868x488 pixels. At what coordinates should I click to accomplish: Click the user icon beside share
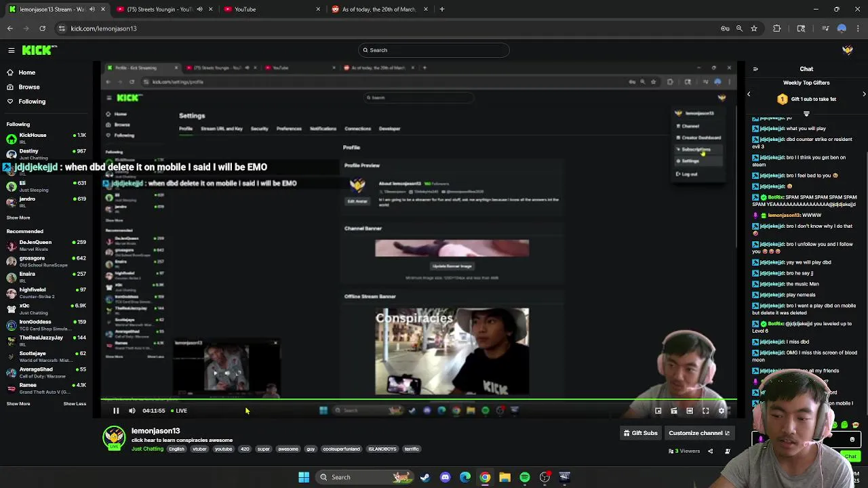(727, 451)
